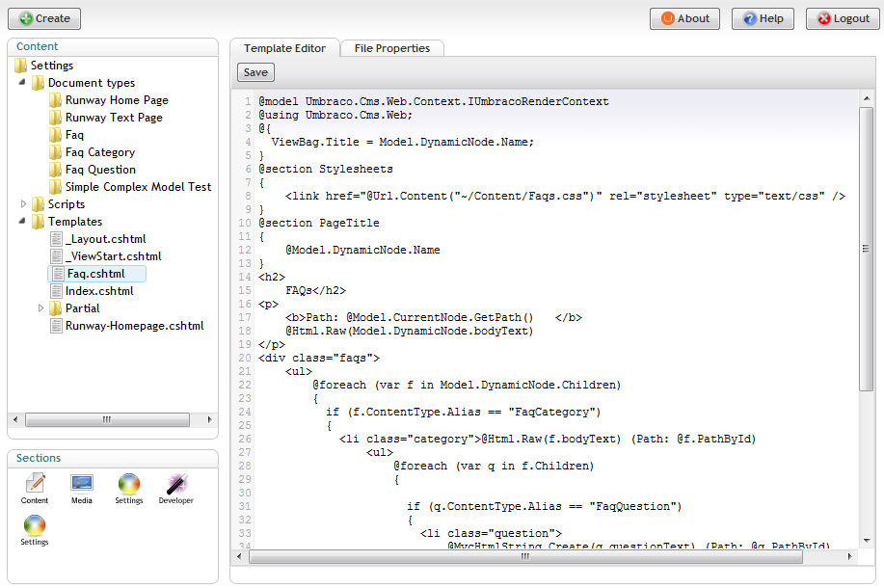Screen dimensions: 884x588
Task: Select the Template Editor tab
Action: coord(284,47)
